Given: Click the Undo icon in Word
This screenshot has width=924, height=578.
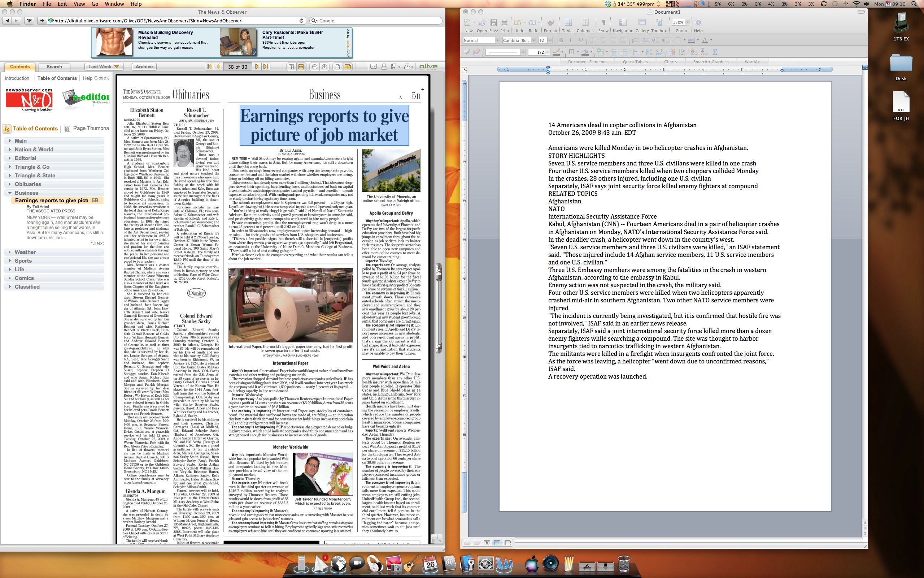Looking at the screenshot, I should pos(517,23).
